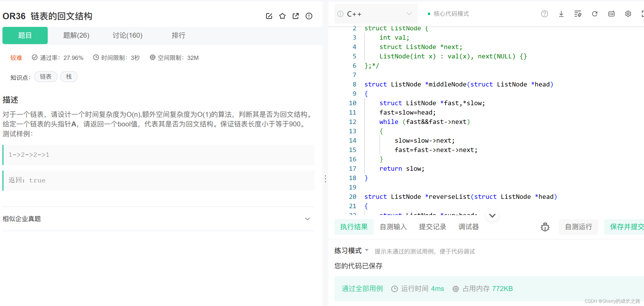Image resolution: width=644 pixels, height=306 pixels.
Task: Open the 讨论(160) tab
Action: 127,35
